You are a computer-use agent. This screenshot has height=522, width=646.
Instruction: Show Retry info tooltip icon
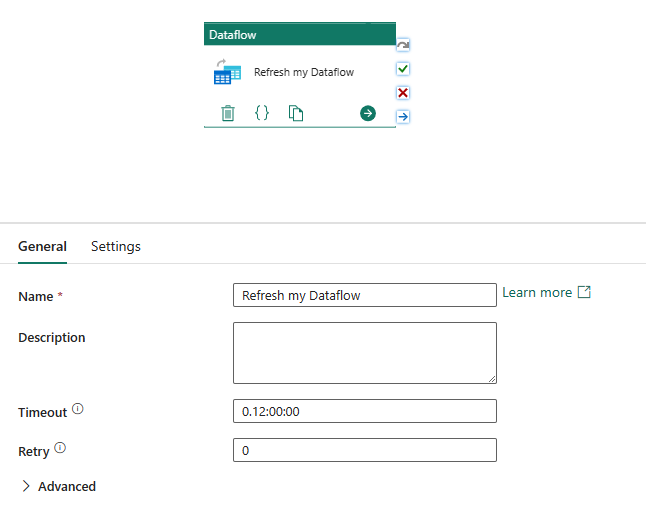pyautogui.click(x=60, y=448)
